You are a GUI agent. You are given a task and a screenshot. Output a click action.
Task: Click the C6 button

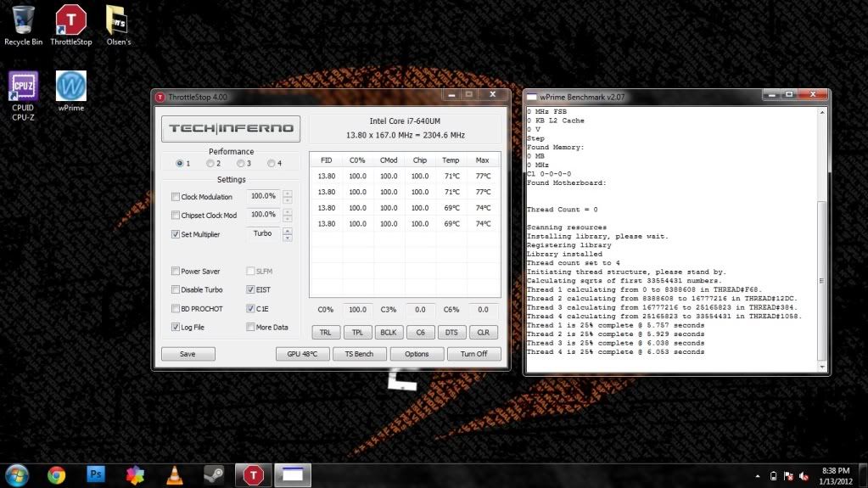(x=420, y=333)
